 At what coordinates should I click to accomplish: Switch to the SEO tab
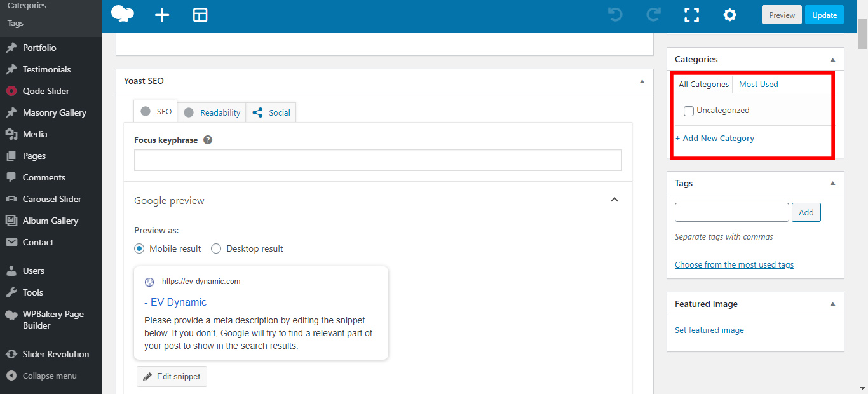click(x=156, y=111)
